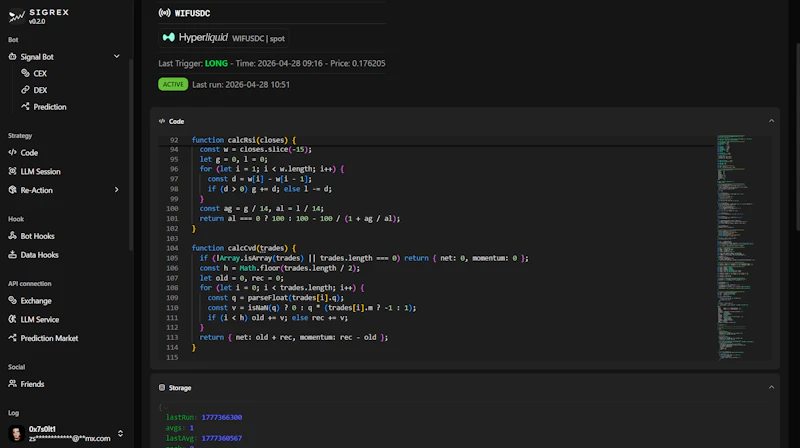This screenshot has height=448, width=800.
Task: Open Exchange API connection page
Action: [x=36, y=301]
